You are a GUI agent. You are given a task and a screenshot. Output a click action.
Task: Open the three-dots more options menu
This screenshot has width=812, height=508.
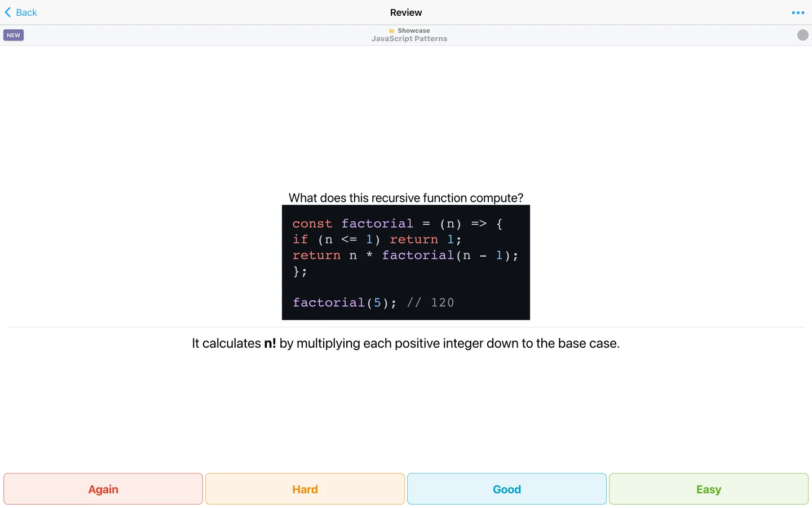(798, 12)
